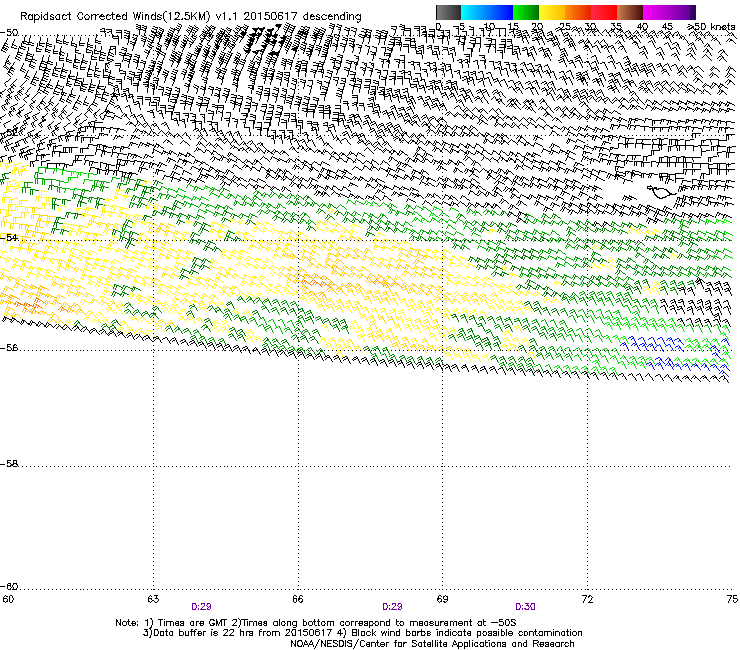Click the Rapidscat Corrected Winds title text
This screenshot has width=740, height=650.
[191, 16]
